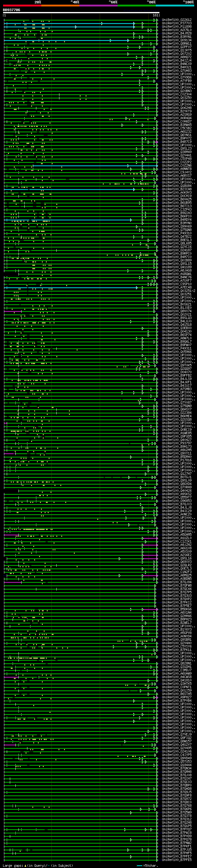This screenshot has width=197, height=868.
Task: Click the UniRef100_Q20BN3 hit label
Action: 177,91
